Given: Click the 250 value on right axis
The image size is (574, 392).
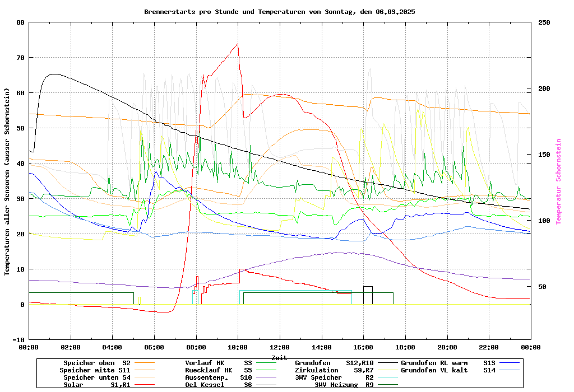Looking at the screenshot, I should click(544, 22).
